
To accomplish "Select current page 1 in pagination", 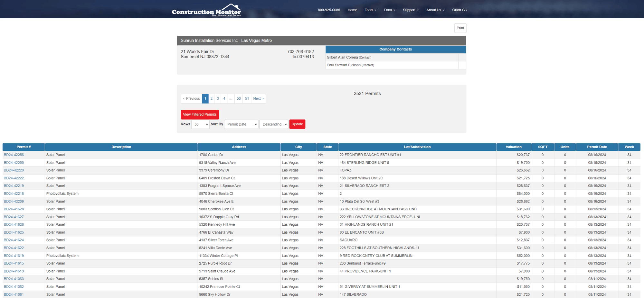I will point(205,99).
